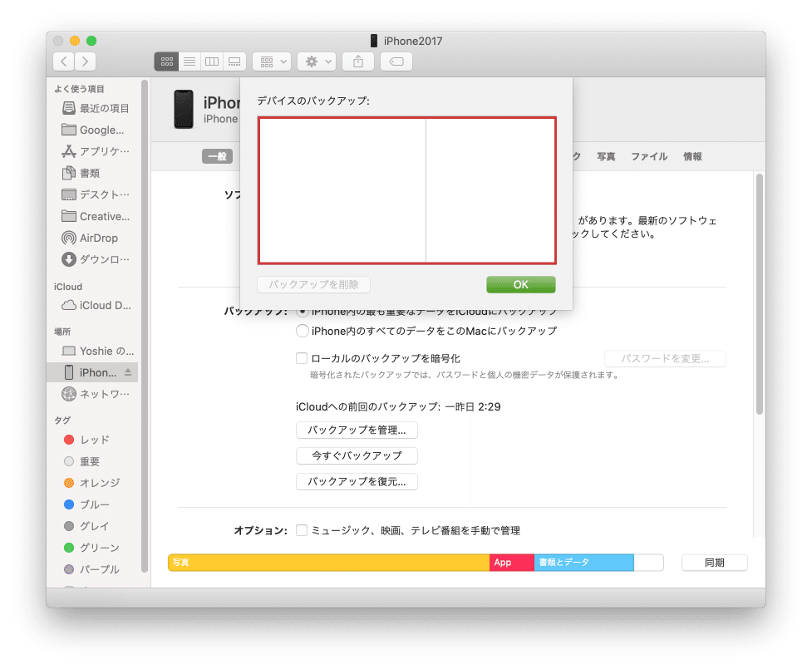Click OK in the backup dialog
The width and height of the screenshot is (812, 669).
521,285
